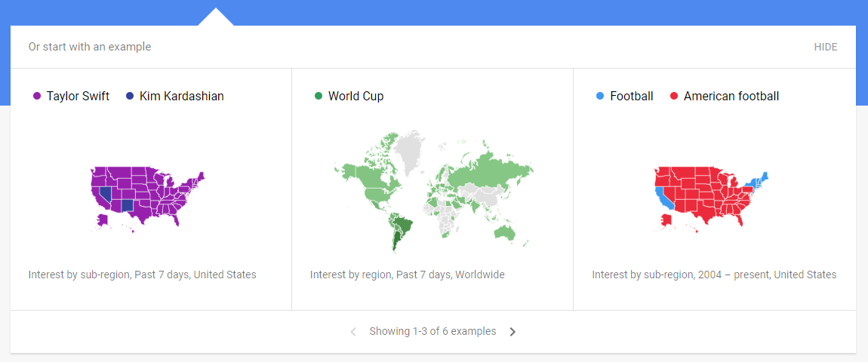Image resolution: width=868 pixels, height=362 pixels.
Task: Hide the examples panel
Action: [x=826, y=47]
